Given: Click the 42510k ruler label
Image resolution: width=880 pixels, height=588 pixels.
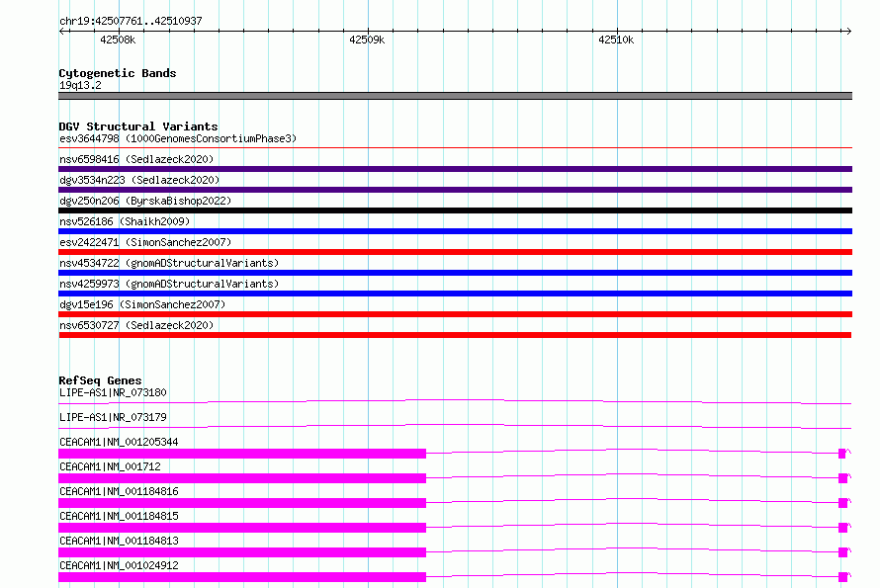Looking at the screenshot, I should pyautogui.click(x=616, y=40).
